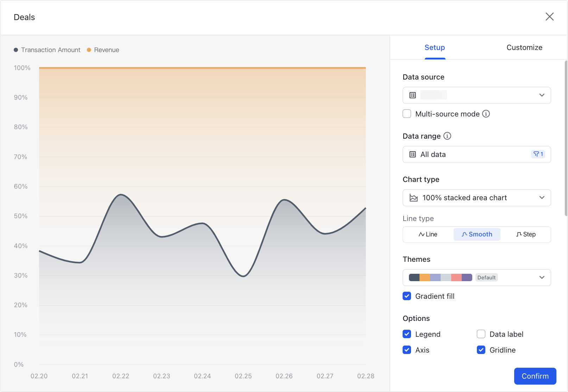
Task: Click the 02.25 x-axis date label
Action: (243, 376)
